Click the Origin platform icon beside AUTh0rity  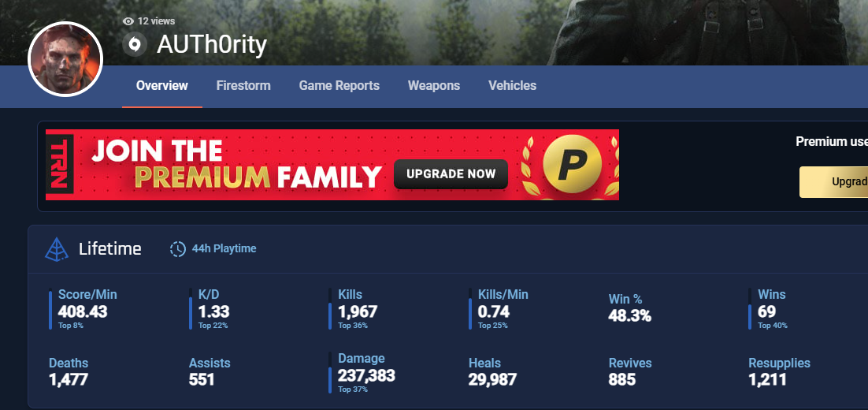(135, 44)
